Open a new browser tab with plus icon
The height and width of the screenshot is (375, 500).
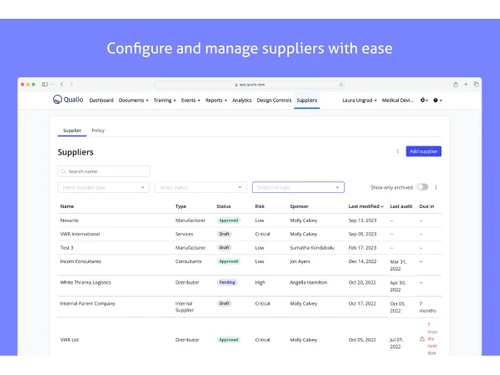466,84
